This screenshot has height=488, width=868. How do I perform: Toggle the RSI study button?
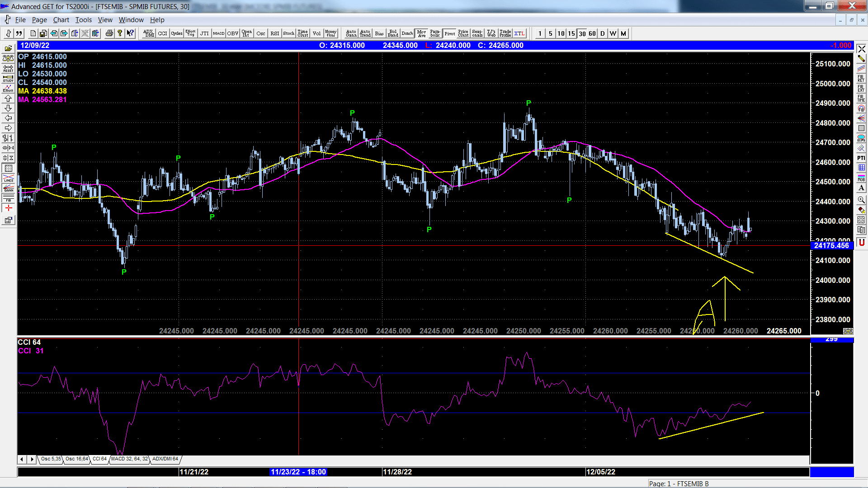click(275, 33)
